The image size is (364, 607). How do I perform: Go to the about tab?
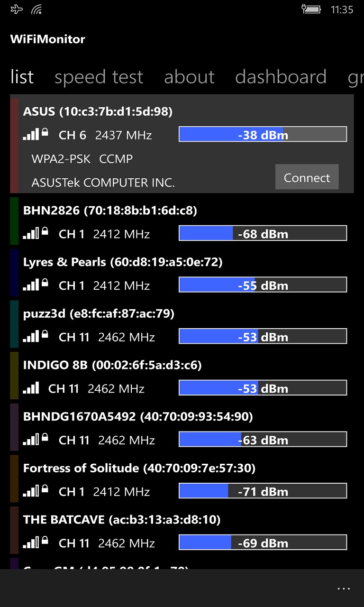(x=189, y=77)
